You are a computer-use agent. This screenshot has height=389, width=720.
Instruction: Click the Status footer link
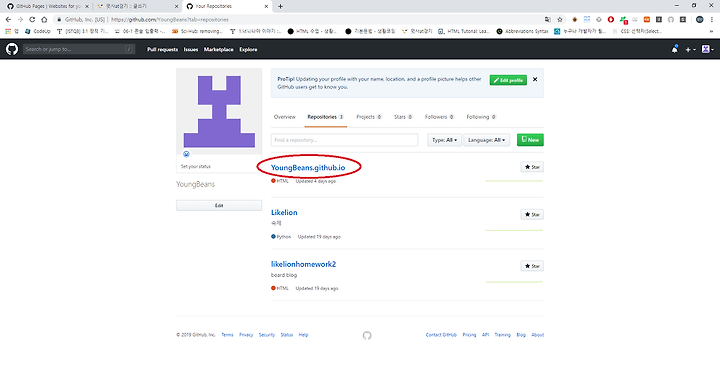tap(287, 335)
